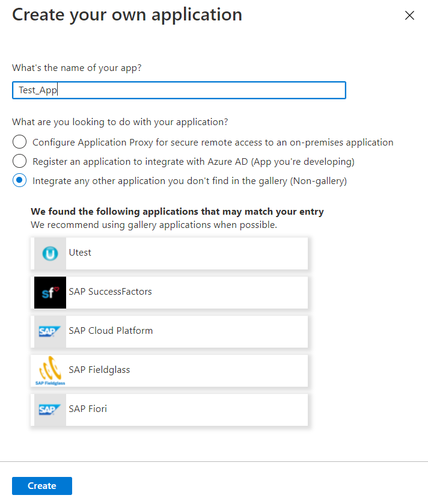This screenshot has height=504, width=428.
Task: Click the SAP SuccessFactors logo icon
Action: coord(50,292)
